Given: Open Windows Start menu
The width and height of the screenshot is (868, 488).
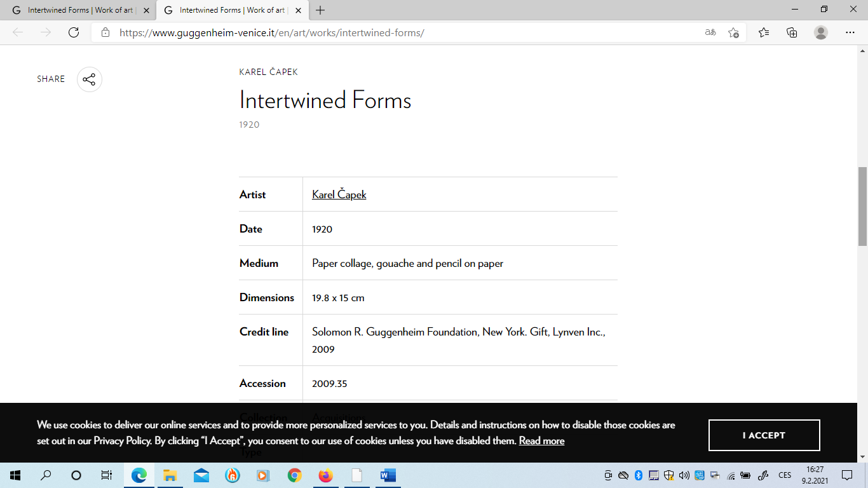Looking at the screenshot, I should pos(15,475).
